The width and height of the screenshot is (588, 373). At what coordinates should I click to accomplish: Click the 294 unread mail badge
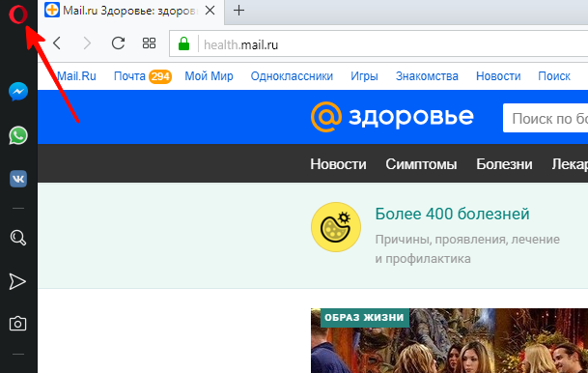click(x=160, y=76)
